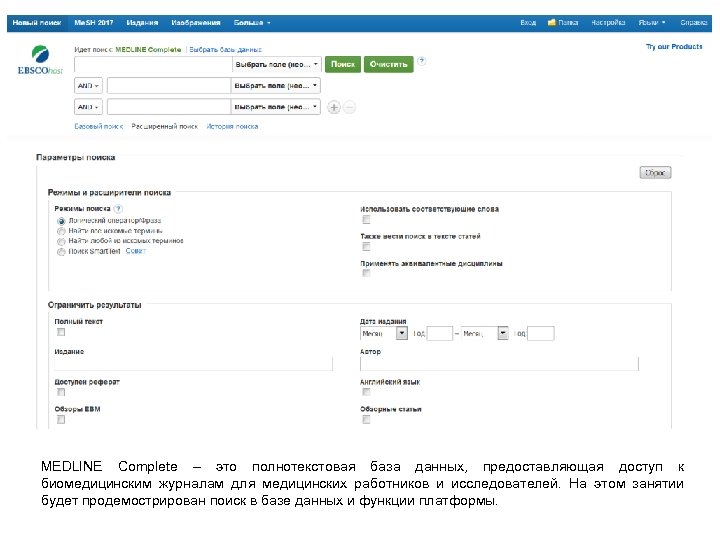Select Поиск SmartText radio button
720x540 pixels.
(x=61, y=252)
